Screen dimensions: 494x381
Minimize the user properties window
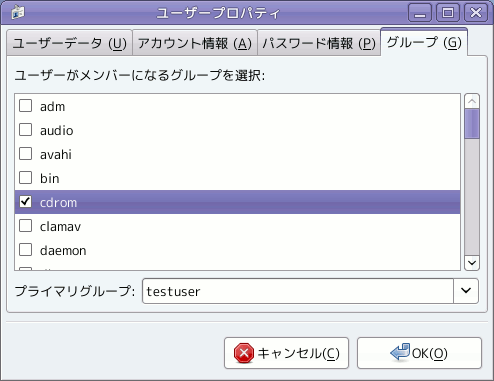420,13
